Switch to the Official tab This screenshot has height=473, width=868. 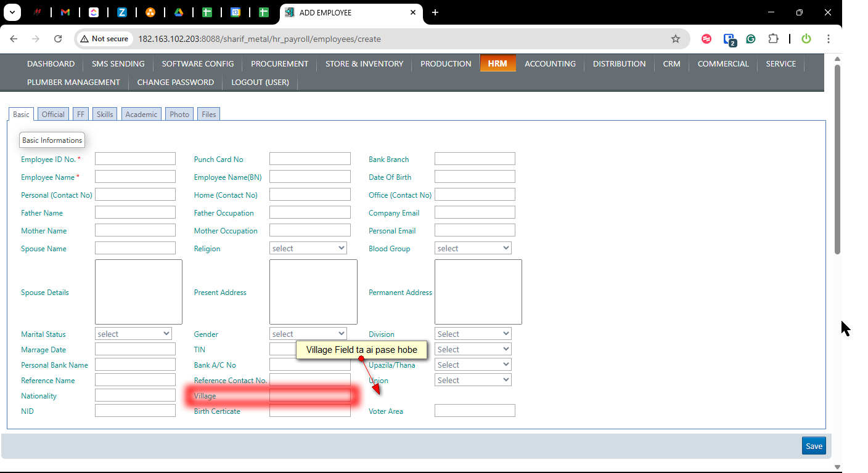point(53,114)
